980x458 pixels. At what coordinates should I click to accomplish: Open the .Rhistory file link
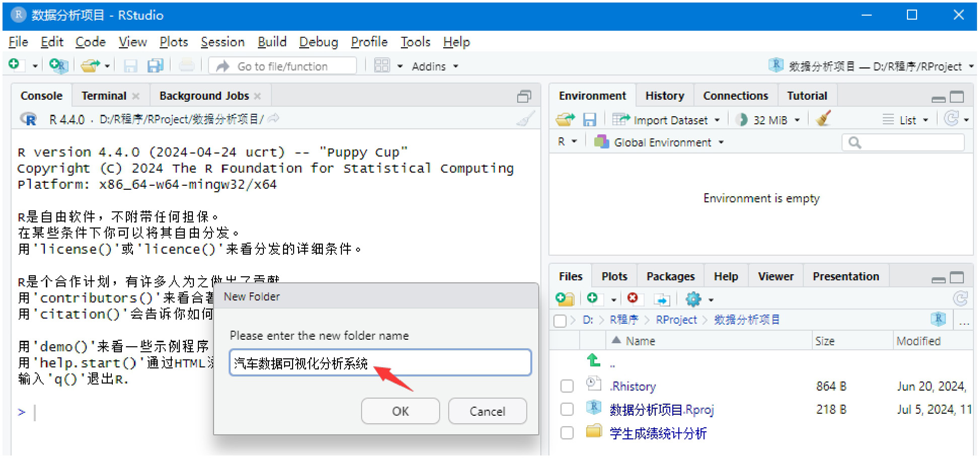tap(633, 387)
